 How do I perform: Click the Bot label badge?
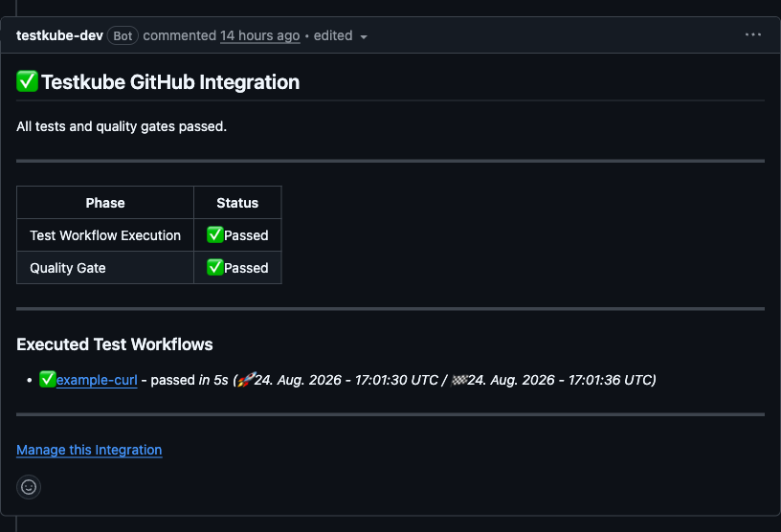click(123, 35)
